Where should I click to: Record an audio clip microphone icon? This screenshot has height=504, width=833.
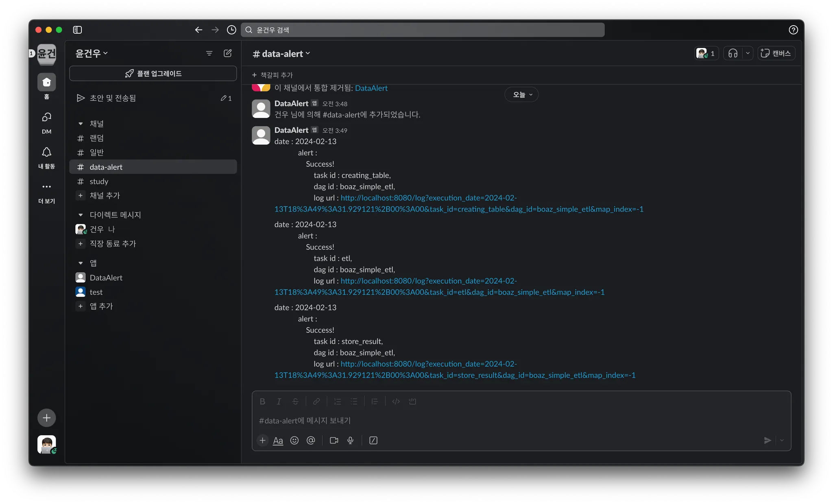tap(350, 441)
